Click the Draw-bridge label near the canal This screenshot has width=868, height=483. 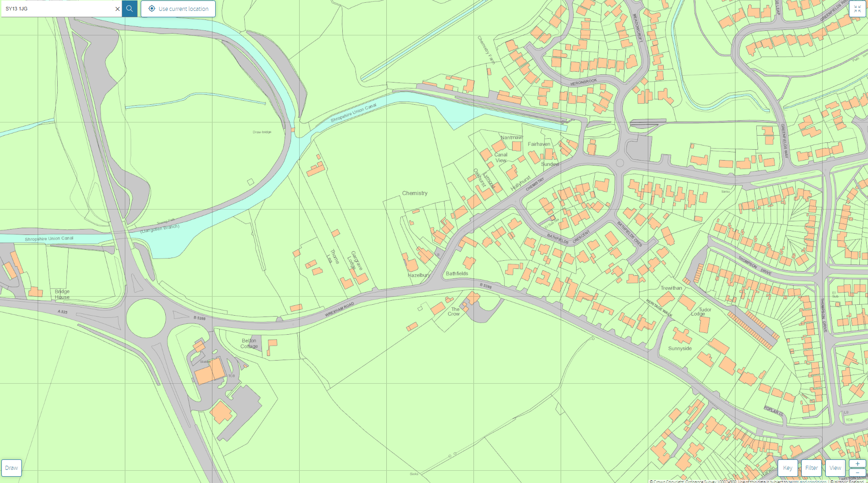tap(262, 132)
